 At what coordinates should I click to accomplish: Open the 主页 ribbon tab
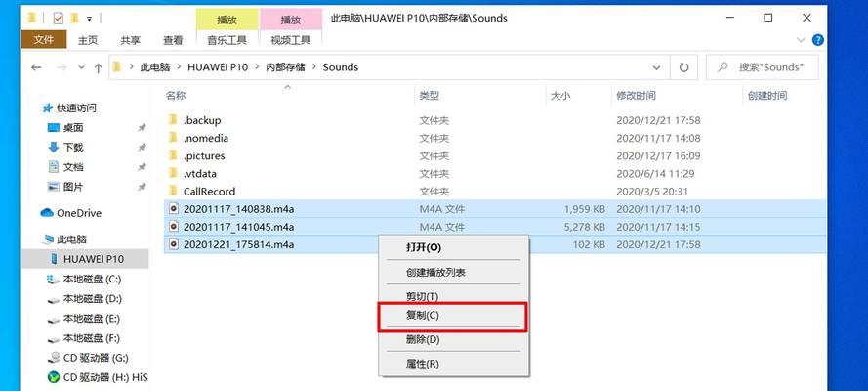[x=88, y=40]
